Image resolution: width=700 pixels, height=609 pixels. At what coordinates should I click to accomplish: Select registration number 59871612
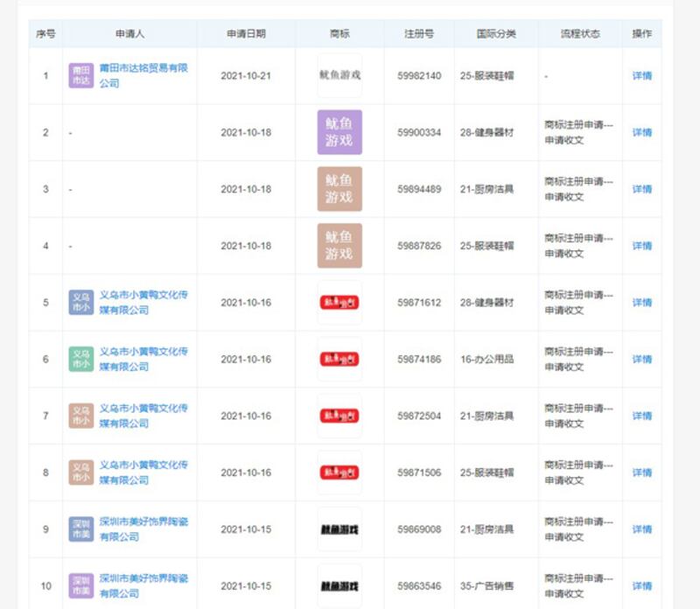[x=419, y=303]
